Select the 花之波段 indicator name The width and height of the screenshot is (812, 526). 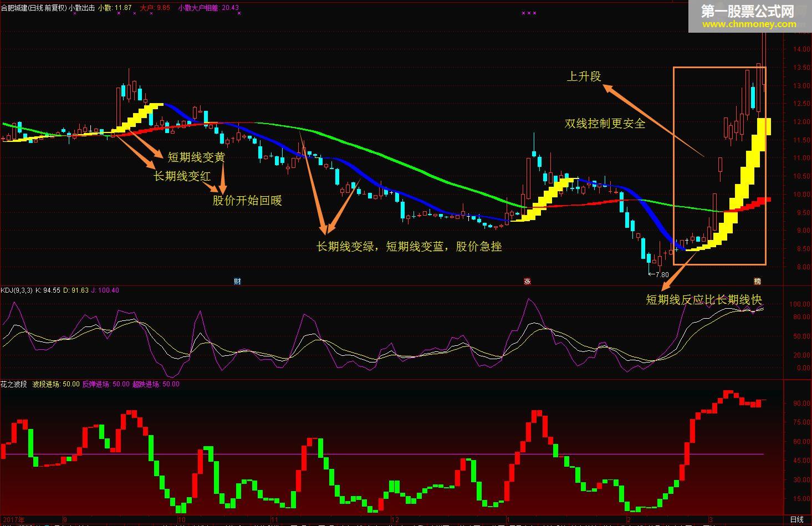(x=14, y=384)
